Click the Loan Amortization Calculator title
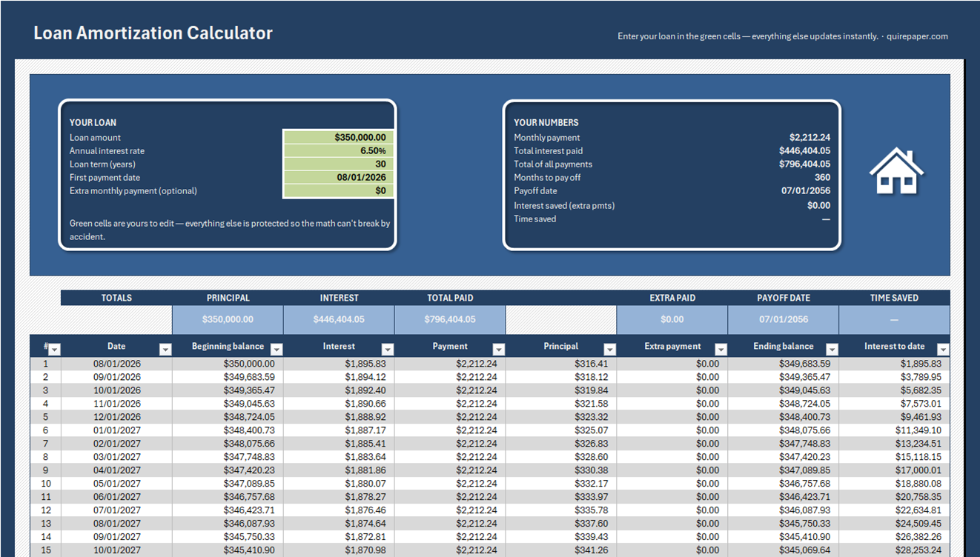Viewport: 980px width, 557px height. coord(153,33)
